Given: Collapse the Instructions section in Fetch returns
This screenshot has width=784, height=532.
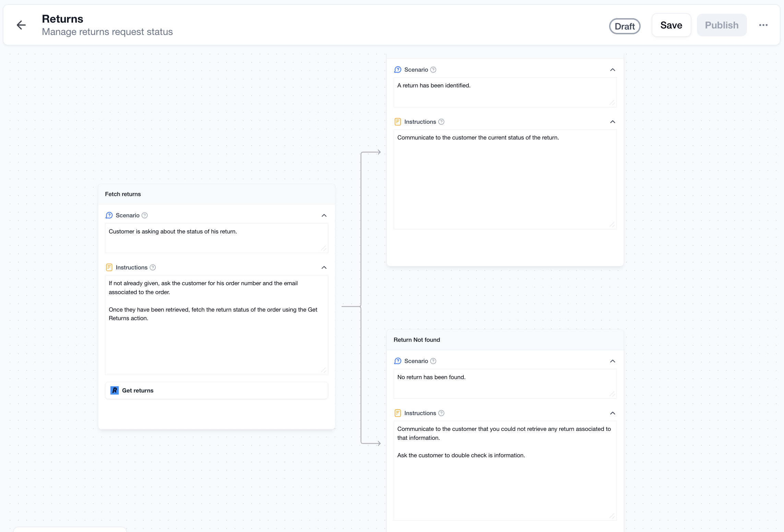Looking at the screenshot, I should coord(324,267).
